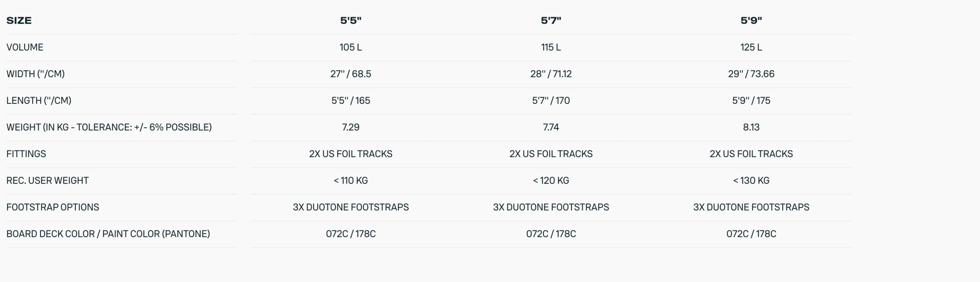Screen dimensions: 980x282
Task: Click the 27'' / 68.5 width cell
Action: (x=351, y=74)
